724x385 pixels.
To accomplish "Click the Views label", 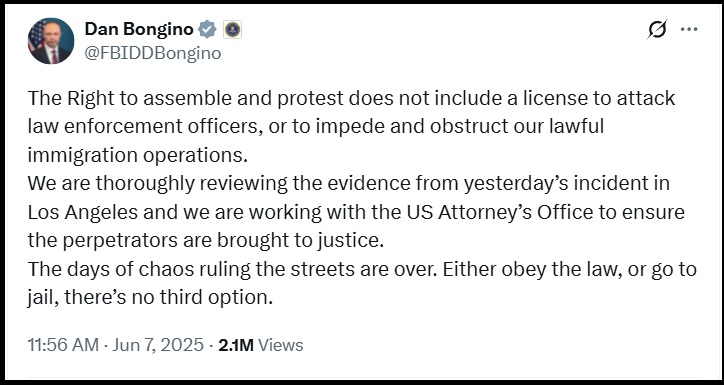I will click(280, 345).
